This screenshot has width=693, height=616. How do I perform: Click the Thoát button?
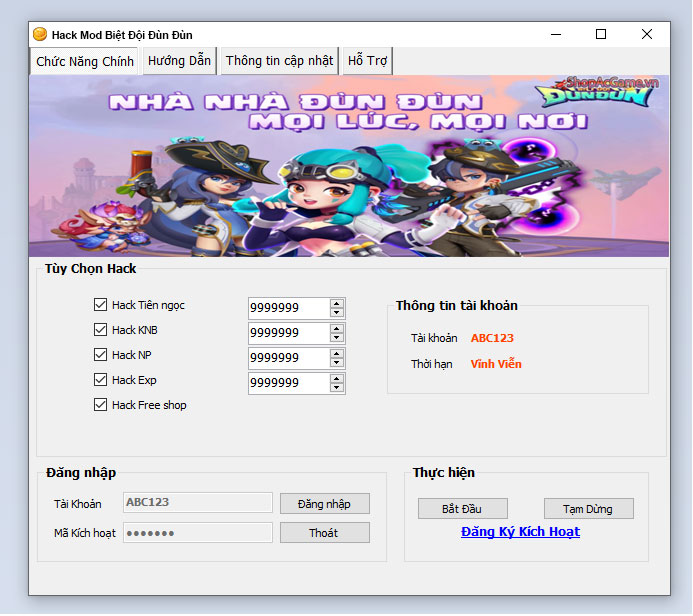coord(325,533)
